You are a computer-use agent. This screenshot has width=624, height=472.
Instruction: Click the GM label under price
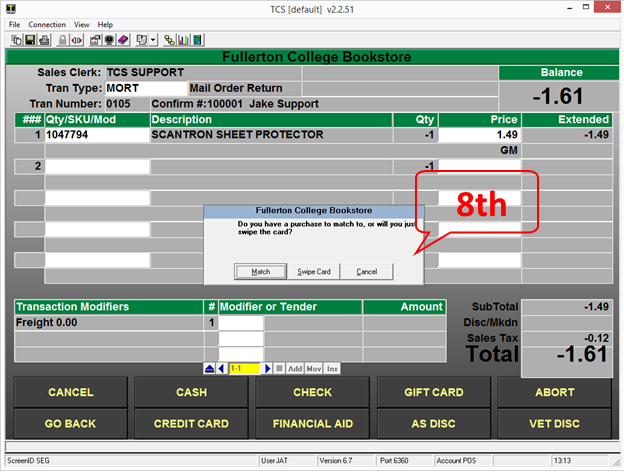point(509,150)
